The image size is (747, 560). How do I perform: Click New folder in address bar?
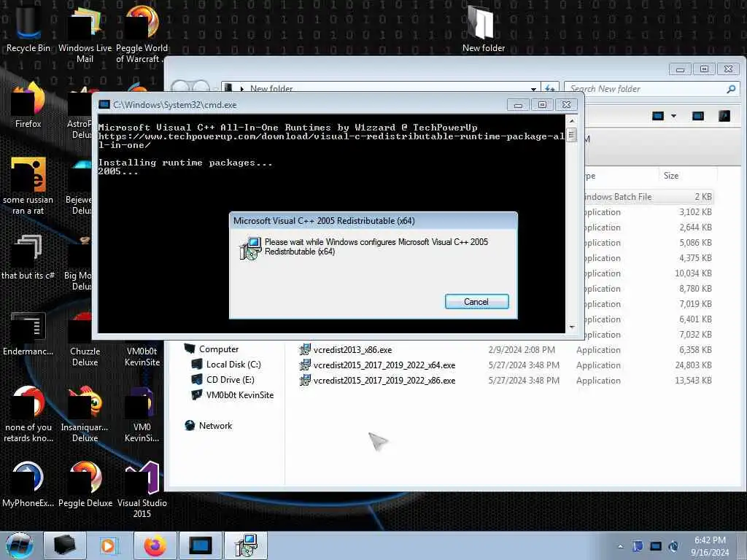(271, 89)
